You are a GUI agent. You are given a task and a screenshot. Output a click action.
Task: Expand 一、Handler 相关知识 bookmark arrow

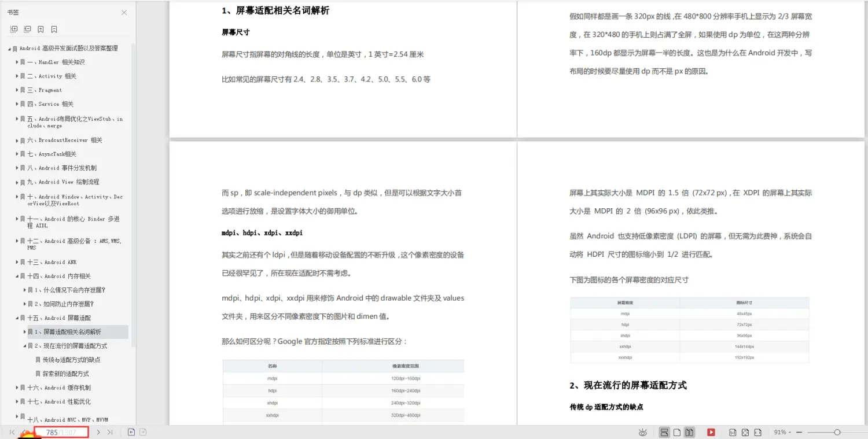tap(17, 62)
